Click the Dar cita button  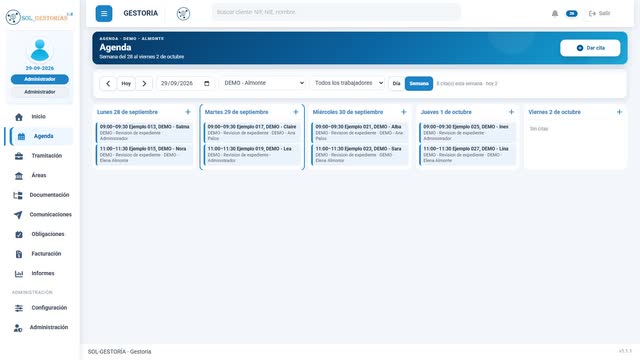click(x=590, y=48)
